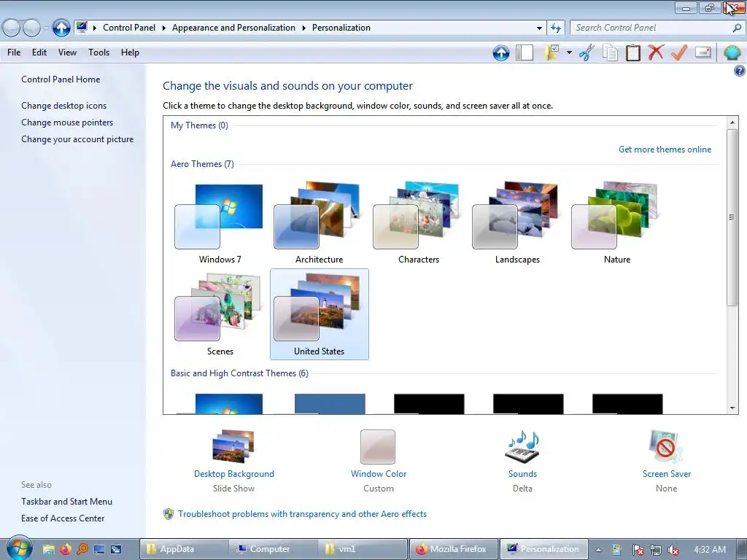Open the Windows Start button
Viewport: 747px width, 560px height.
click(19, 548)
